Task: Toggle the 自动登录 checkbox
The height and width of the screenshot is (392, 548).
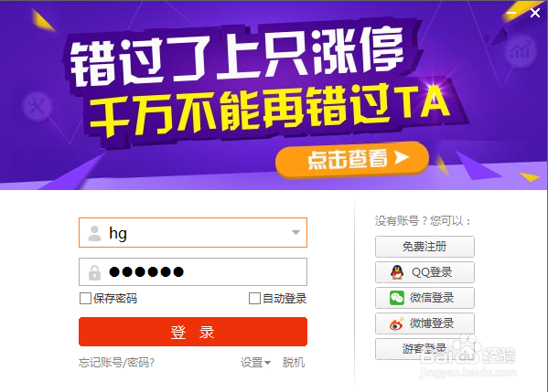Action: pos(254,299)
